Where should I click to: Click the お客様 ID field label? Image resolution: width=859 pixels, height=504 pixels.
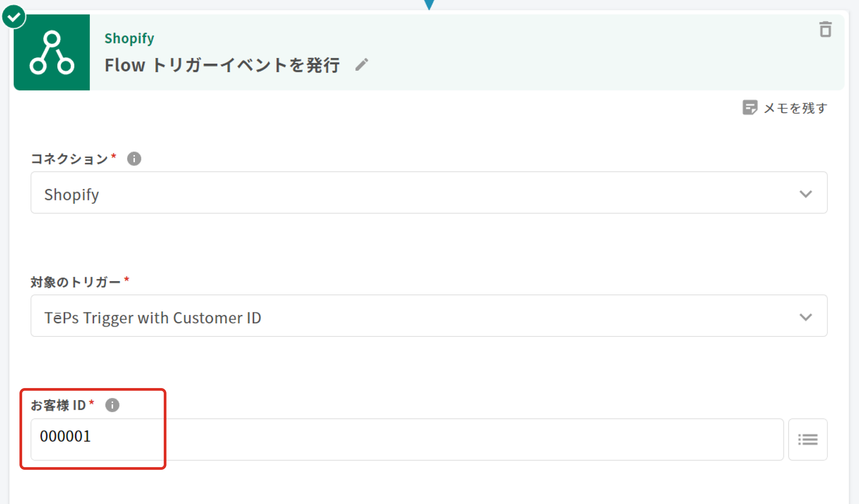click(58, 405)
